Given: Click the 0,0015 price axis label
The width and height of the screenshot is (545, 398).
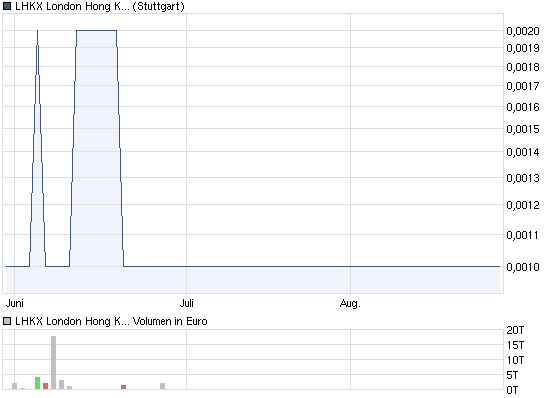Looking at the screenshot, I should point(523,129).
